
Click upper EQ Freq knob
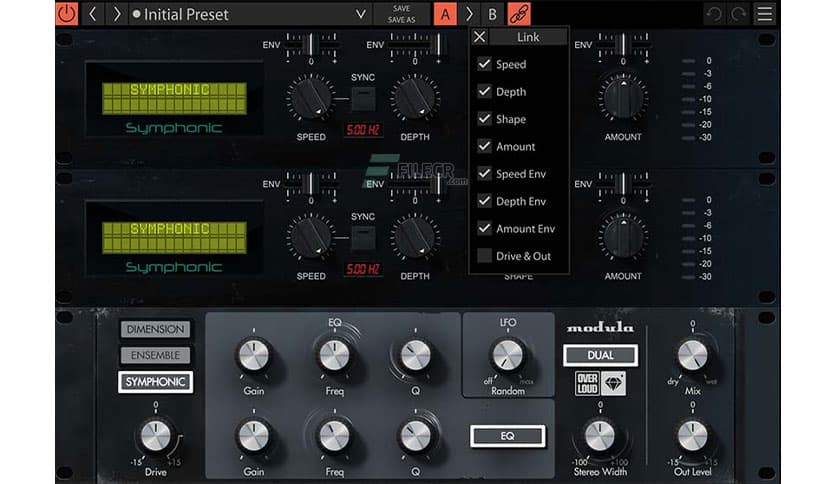click(x=334, y=356)
